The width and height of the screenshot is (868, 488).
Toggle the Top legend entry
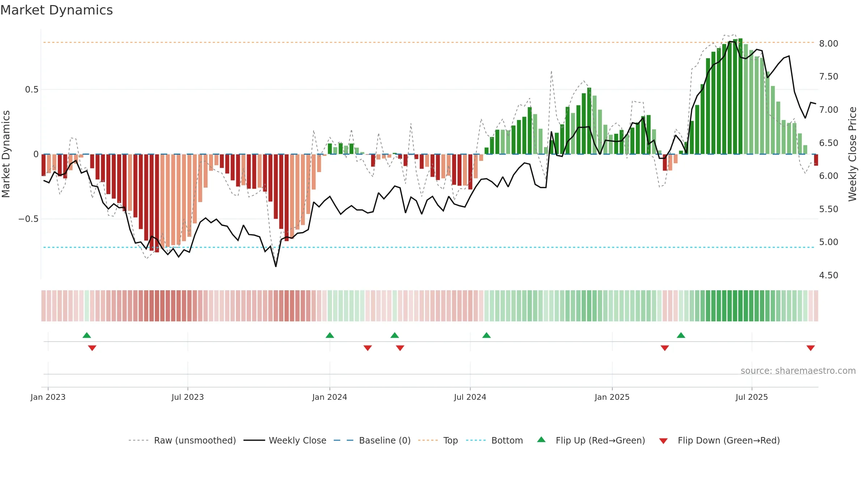[438, 440]
